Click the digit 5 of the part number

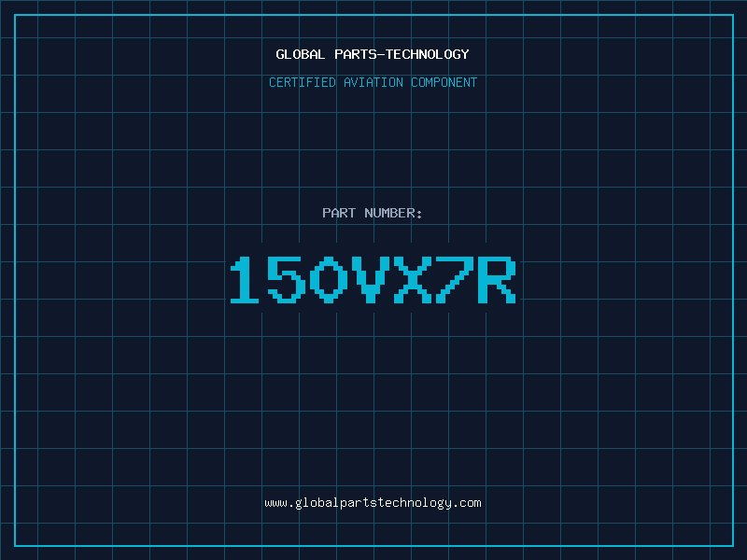tap(287, 280)
